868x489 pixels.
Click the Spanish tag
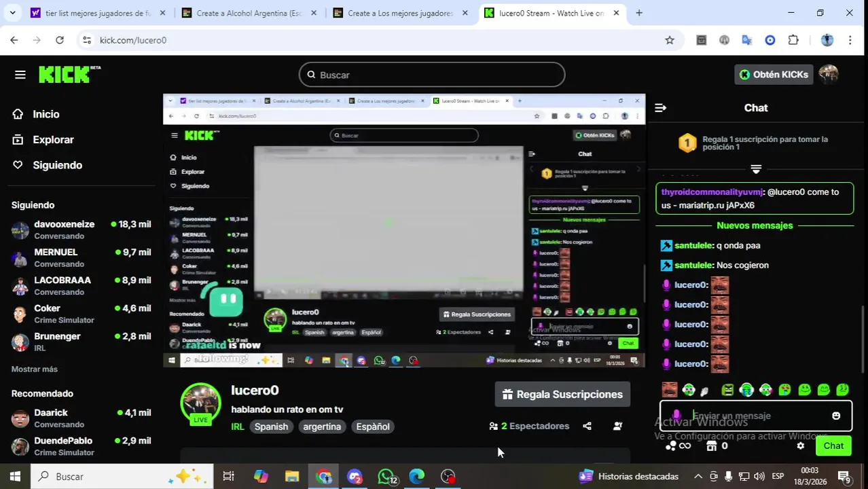pos(271,427)
